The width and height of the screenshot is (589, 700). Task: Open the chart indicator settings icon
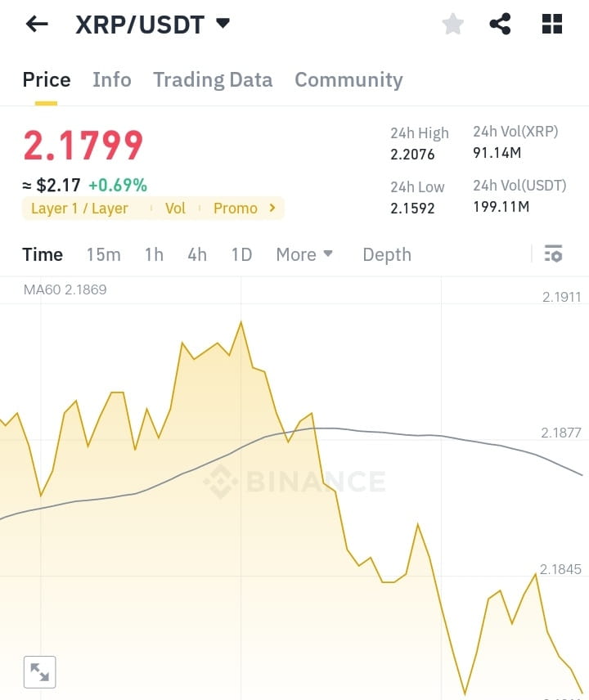553,254
